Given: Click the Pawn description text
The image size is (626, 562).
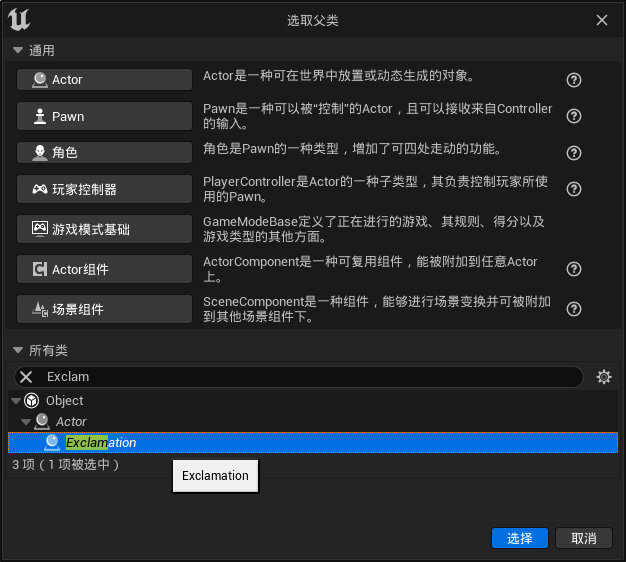Looking at the screenshot, I should 378,116.
